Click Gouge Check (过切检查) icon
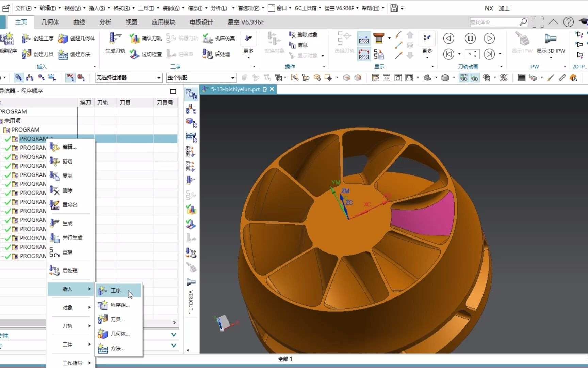 tap(135, 54)
